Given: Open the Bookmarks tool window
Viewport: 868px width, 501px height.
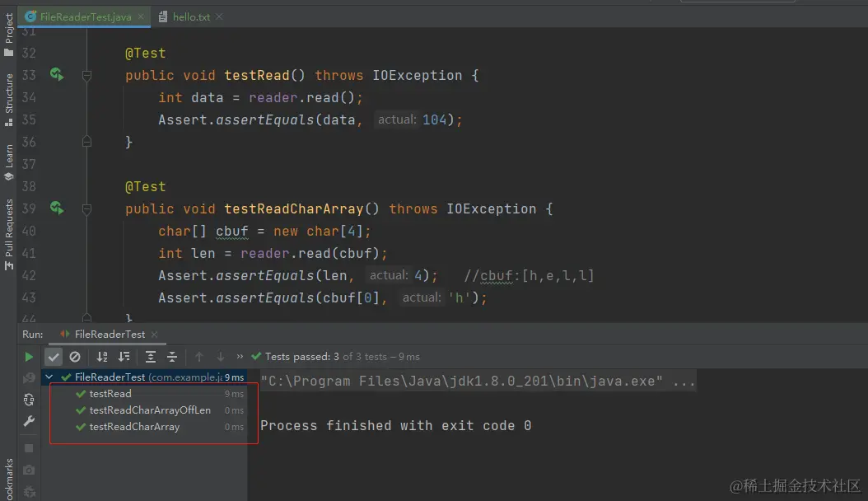Looking at the screenshot, I should pos(8,480).
